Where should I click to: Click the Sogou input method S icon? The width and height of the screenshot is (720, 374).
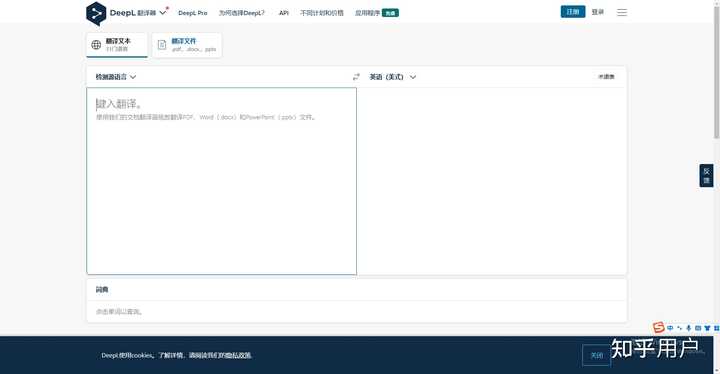[x=658, y=327]
